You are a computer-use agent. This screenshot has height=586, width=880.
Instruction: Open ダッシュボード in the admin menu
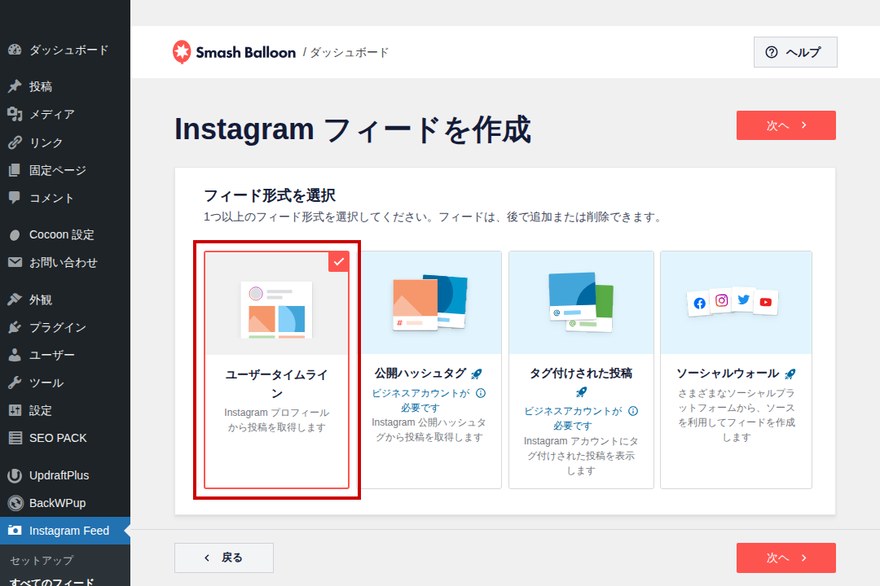65,50
